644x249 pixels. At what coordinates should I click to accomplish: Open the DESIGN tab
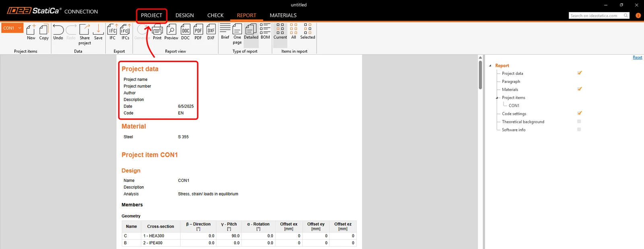(x=184, y=15)
